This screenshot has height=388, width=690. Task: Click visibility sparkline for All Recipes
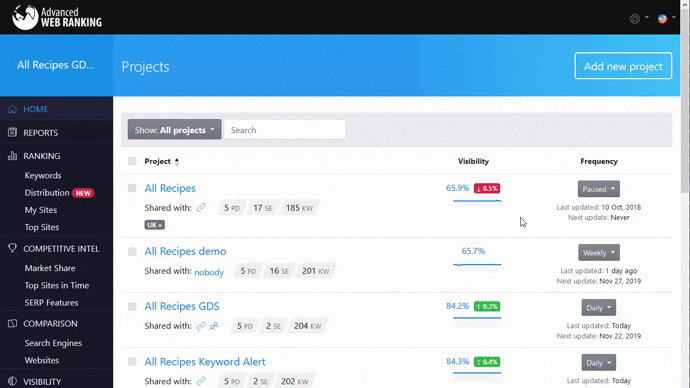click(477, 201)
